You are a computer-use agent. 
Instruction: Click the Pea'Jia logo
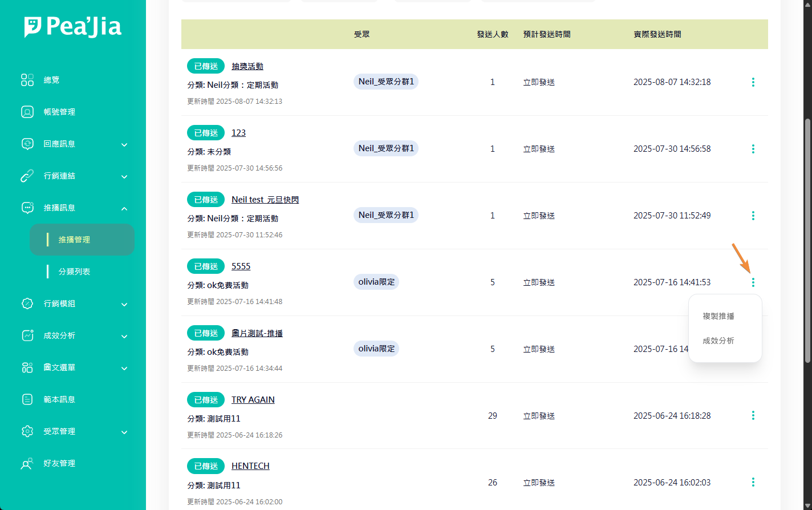point(73,27)
